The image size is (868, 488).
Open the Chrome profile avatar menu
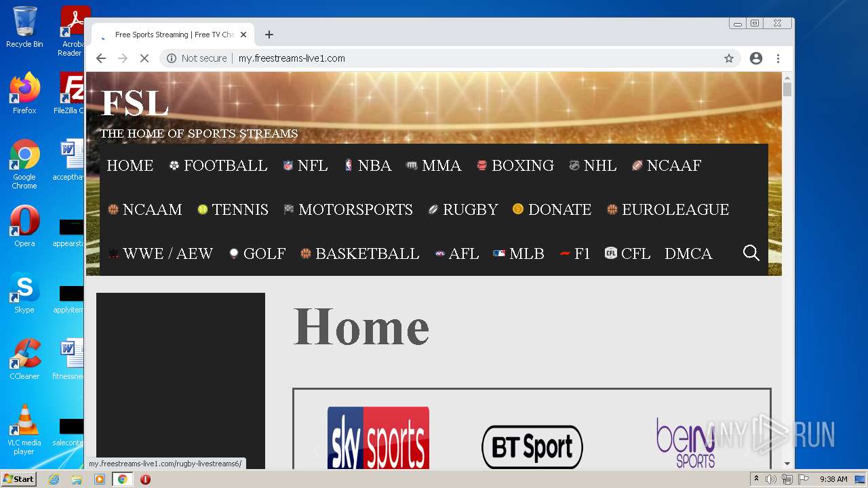(x=756, y=58)
